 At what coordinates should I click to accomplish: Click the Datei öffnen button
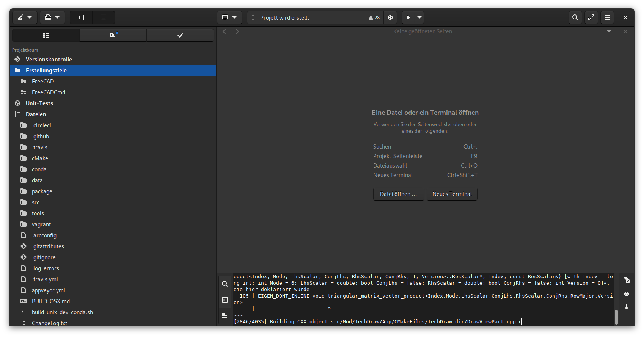399,194
